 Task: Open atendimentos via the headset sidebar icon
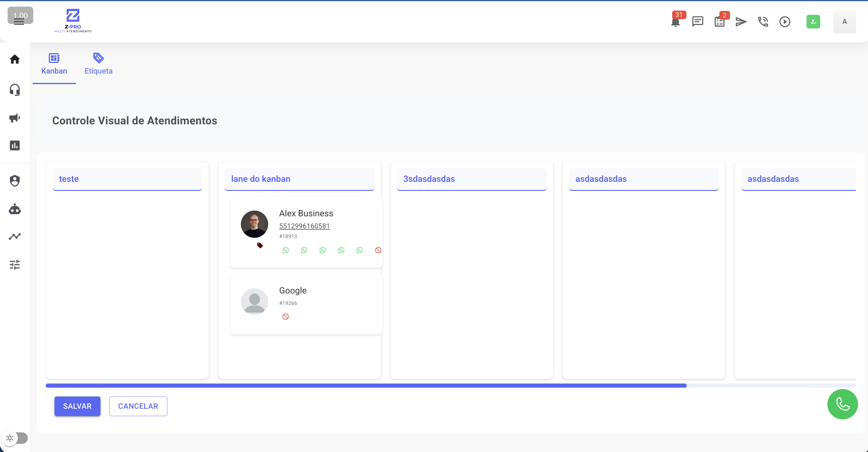(15, 90)
